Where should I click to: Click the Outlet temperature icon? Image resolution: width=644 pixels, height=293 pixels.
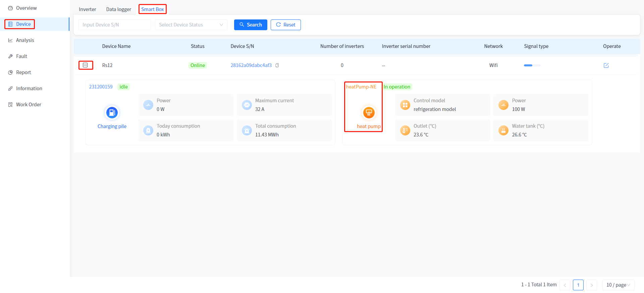[x=405, y=130]
